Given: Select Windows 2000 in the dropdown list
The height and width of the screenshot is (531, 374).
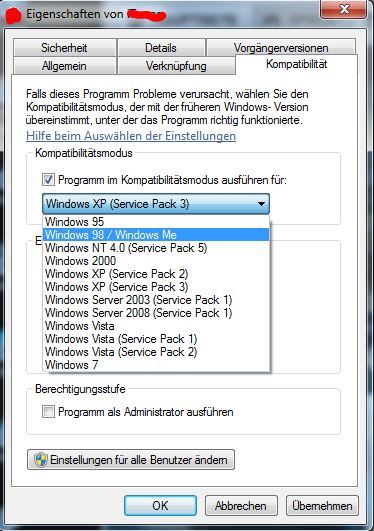Looking at the screenshot, I should click(156, 261).
